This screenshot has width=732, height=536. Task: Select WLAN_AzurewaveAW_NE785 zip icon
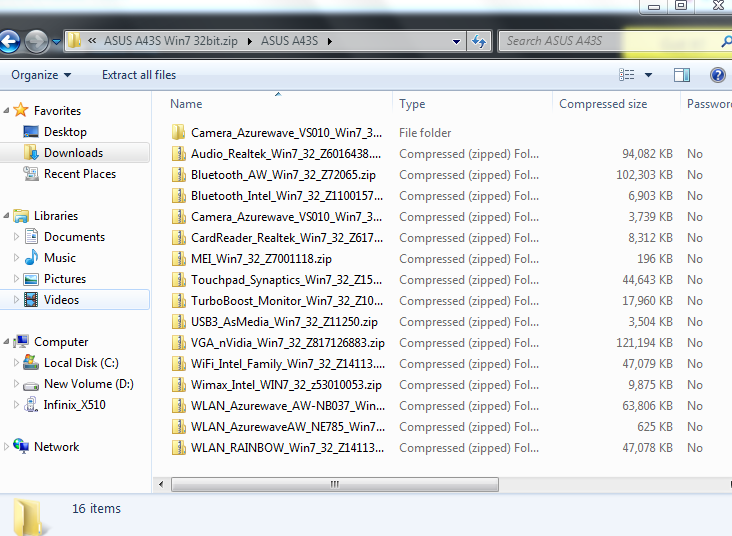178,427
